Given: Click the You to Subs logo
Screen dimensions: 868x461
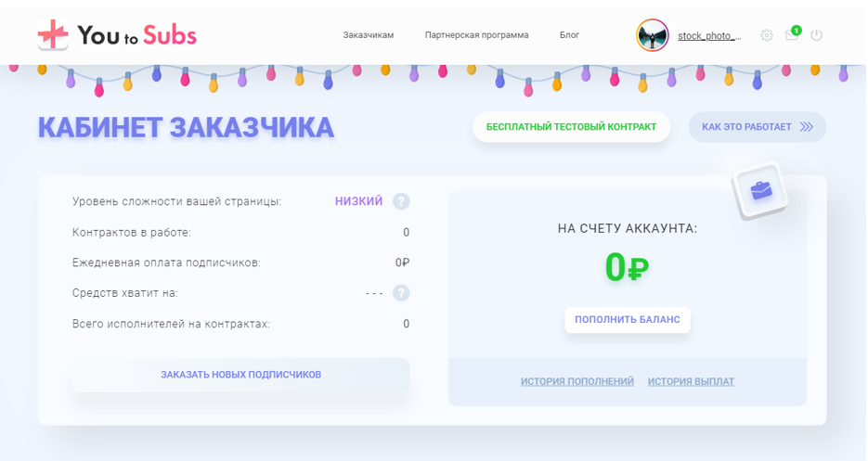Looking at the screenshot, I should tap(117, 35).
